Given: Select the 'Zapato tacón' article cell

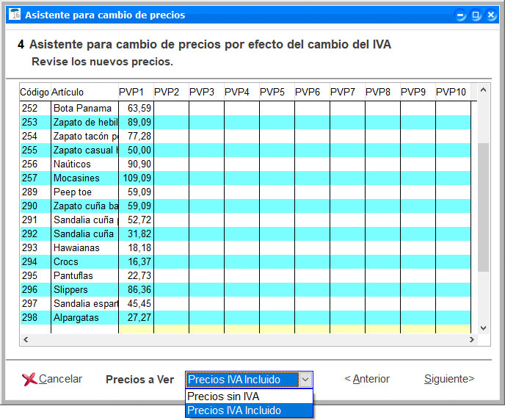Looking at the screenshot, I should (x=84, y=136).
